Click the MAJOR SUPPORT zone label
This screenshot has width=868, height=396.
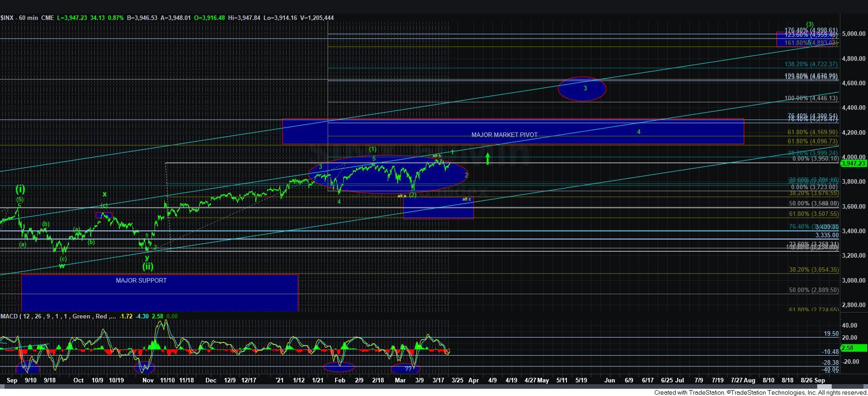tap(141, 280)
